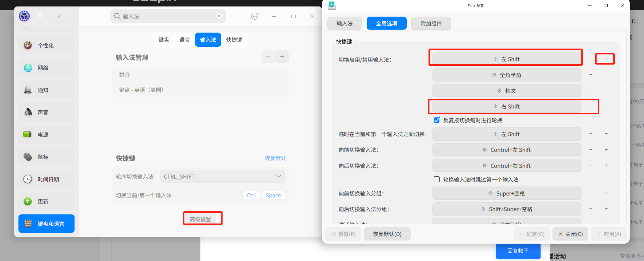Remove input method with minus button
The height and width of the screenshot is (261, 644).
tap(268, 57)
